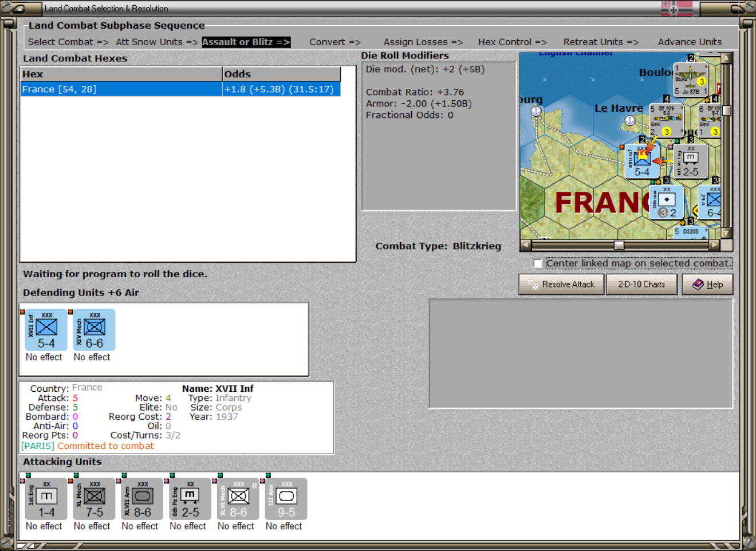Select the attacking XLVI Mech 8-6 unit counter
Image resolution: width=756 pixels, height=551 pixels.
(x=238, y=499)
